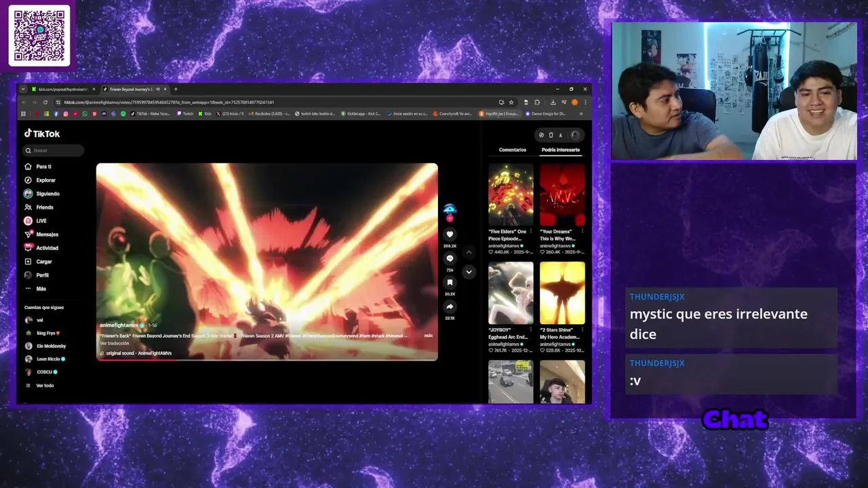
Task: Open the tab search dropdown arrow
Action: pyautogui.click(x=23, y=89)
